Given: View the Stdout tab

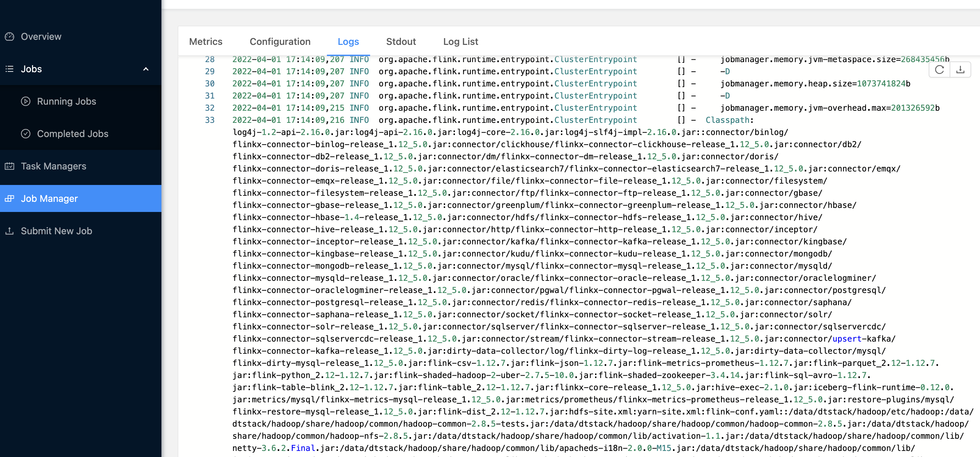Looking at the screenshot, I should [401, 42].
